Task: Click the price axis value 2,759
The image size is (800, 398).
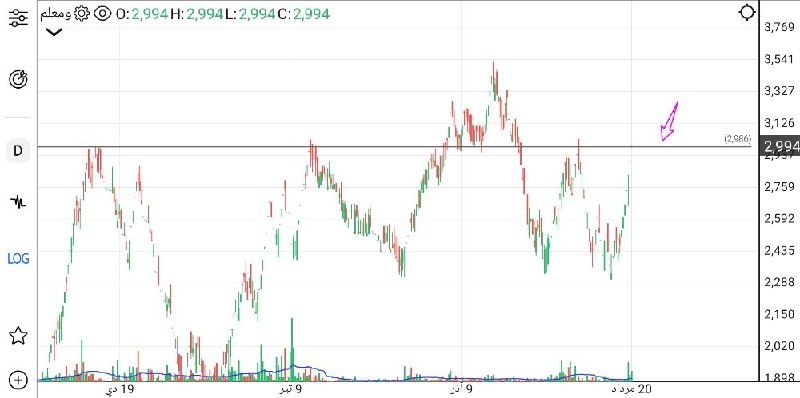Action: pos(780,187)
